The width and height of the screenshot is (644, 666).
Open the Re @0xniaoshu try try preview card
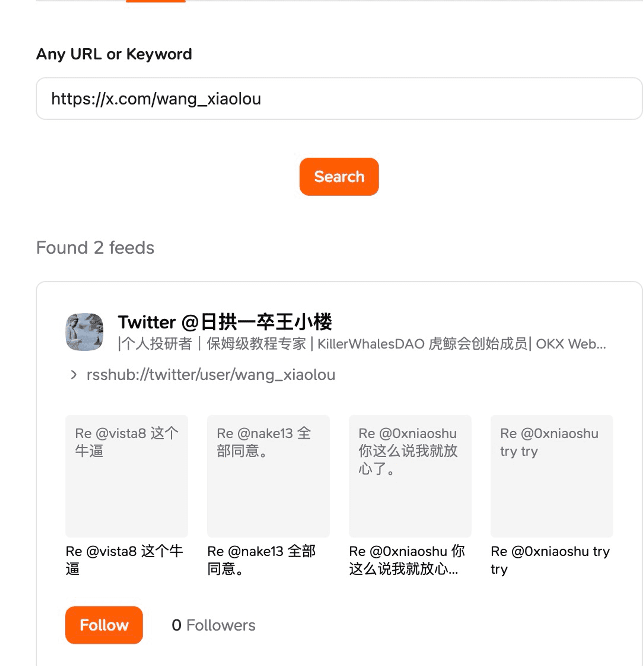click(x=552, y=476)
